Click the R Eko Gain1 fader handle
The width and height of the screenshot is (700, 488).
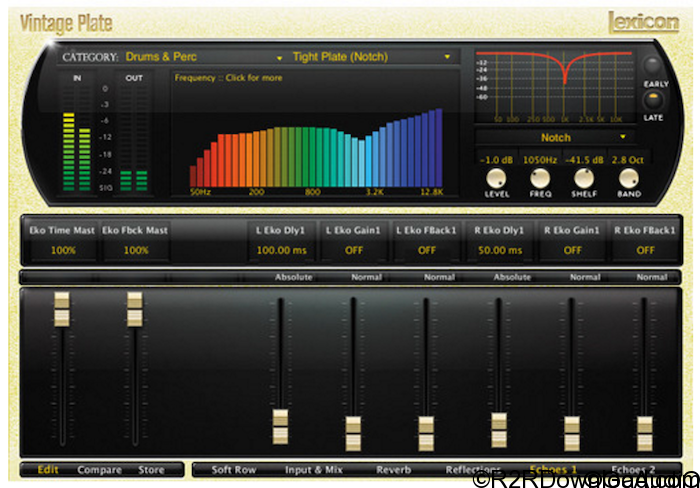click(571, 433)
